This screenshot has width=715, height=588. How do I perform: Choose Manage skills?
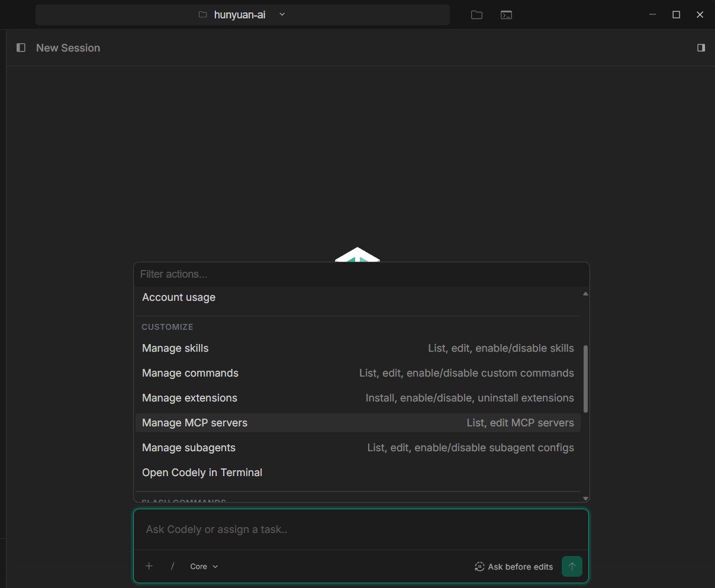tap(358, 348)
